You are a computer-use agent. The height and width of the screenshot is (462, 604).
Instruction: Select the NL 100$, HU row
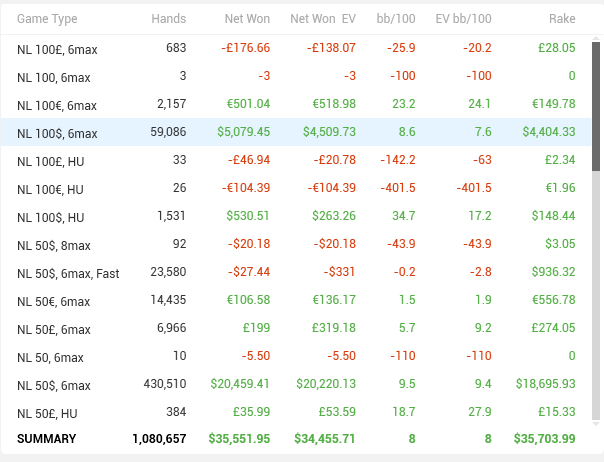tap(296, 216)
